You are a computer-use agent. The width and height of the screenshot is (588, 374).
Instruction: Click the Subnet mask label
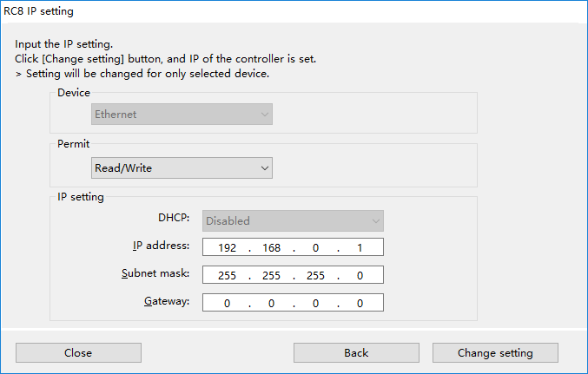(155, 273)
